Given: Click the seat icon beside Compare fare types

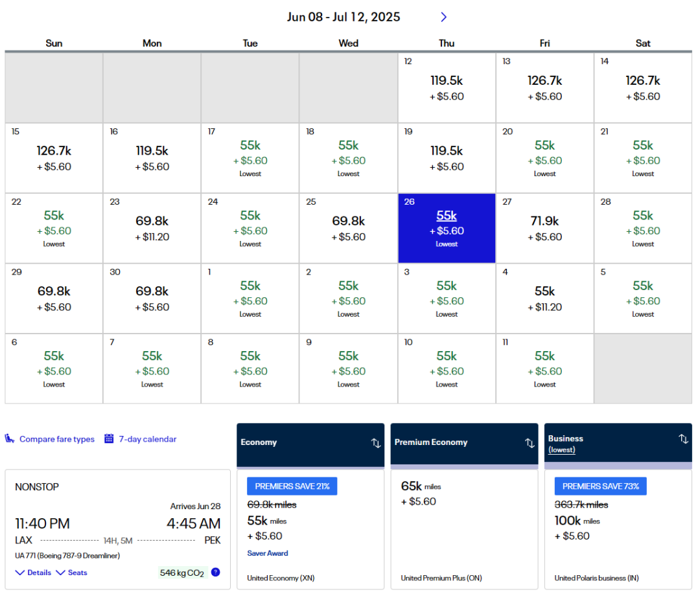Looking at the screenshot, I should click(10, 439).
